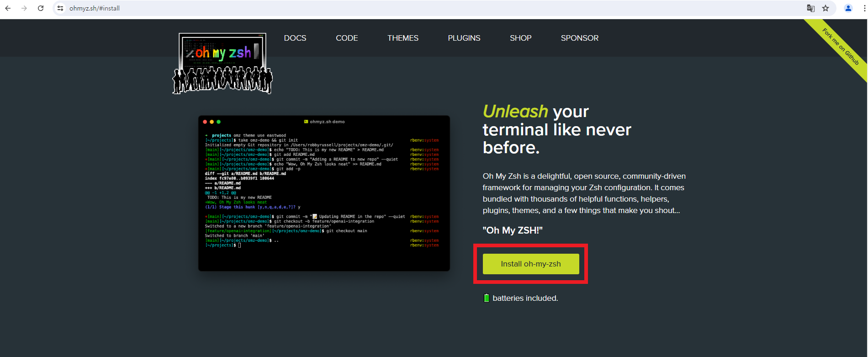Reload the ohmyz.sh page
The width and height of the screenshot is (868, 357).
pyautogui.click(x=41, y=8)
